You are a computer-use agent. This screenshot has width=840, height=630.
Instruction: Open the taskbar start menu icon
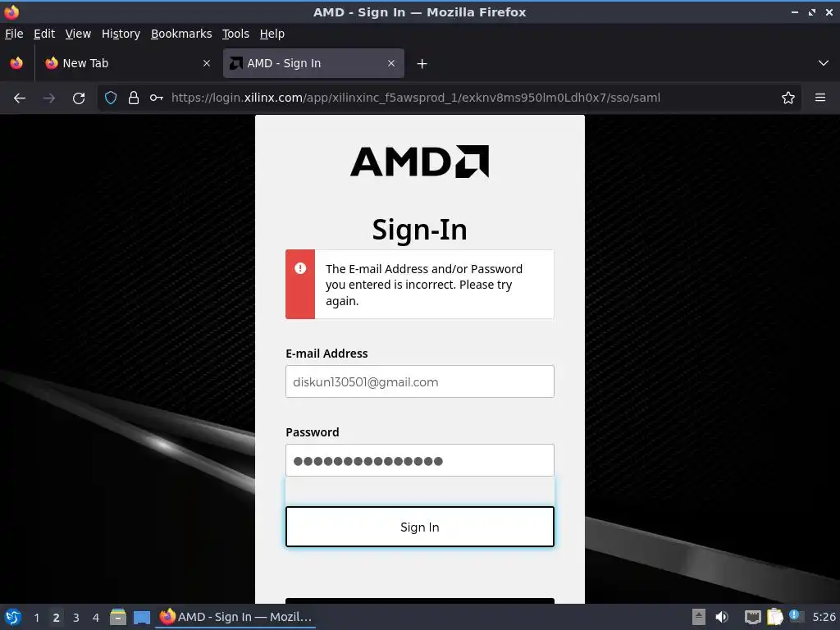point(13,617)
